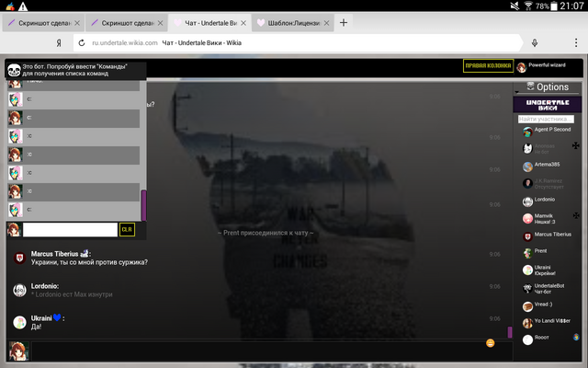Screen dimensions: 588x368
Task: Tap the warning triangle status icon
Action: click(23, 6)
